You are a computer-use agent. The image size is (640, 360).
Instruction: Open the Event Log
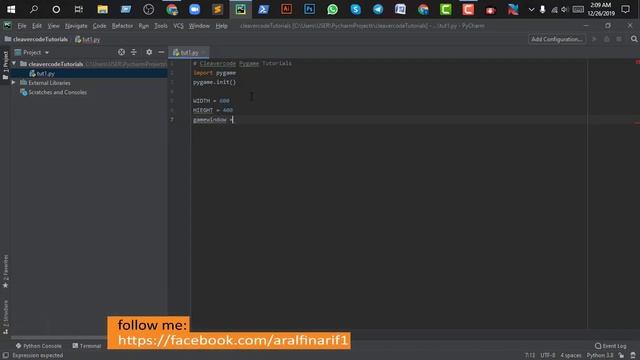tap(611, 346)
